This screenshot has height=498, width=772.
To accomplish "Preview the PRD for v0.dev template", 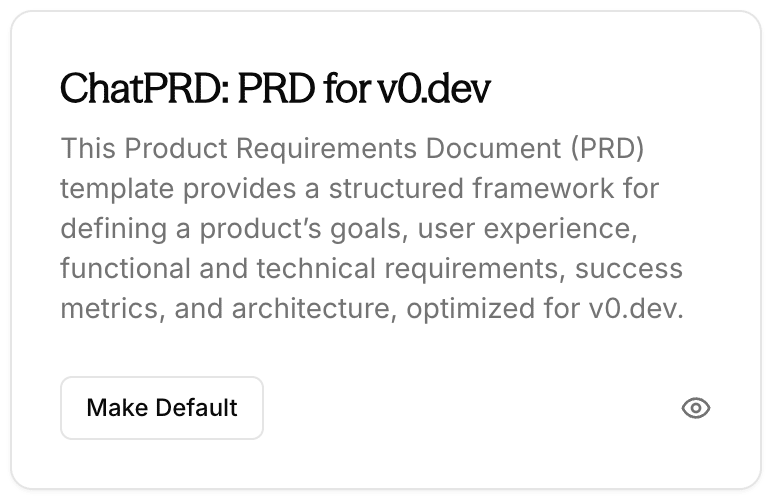I will pyautogui.click(x=695, y=408).
